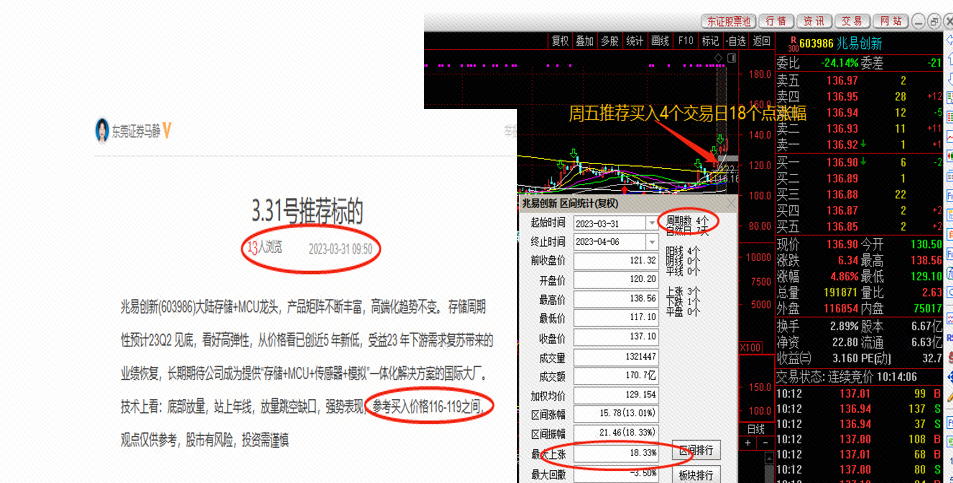Select 标记 in chart toolbar

click(710, 41)
